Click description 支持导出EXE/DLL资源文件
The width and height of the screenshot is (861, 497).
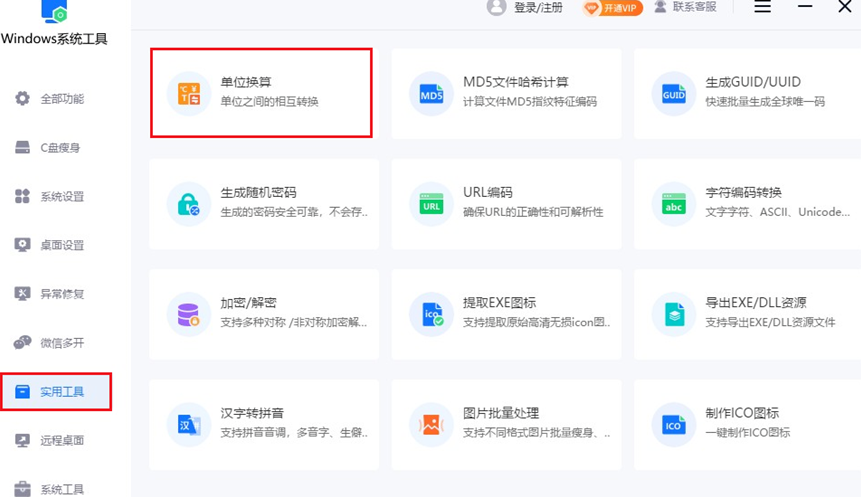770,322
